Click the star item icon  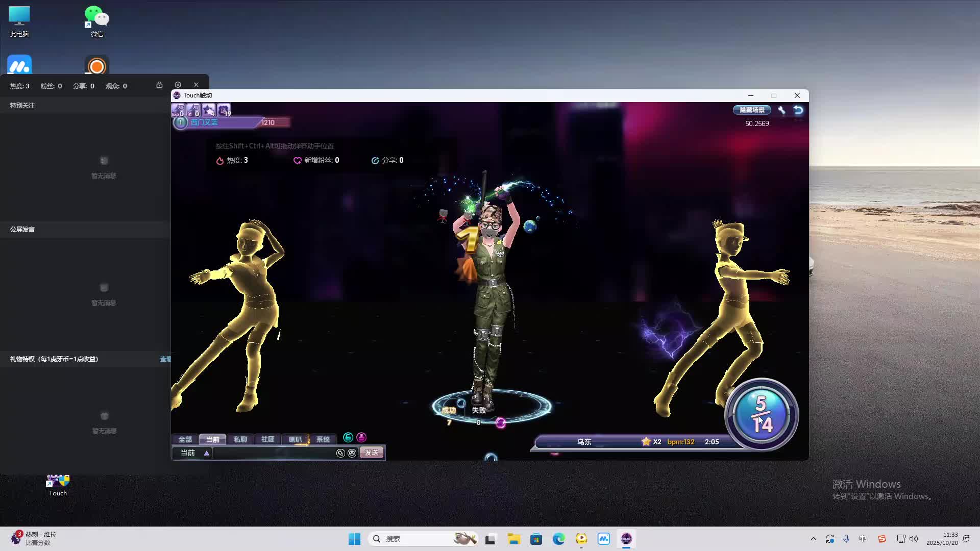[x=208, y=110]
